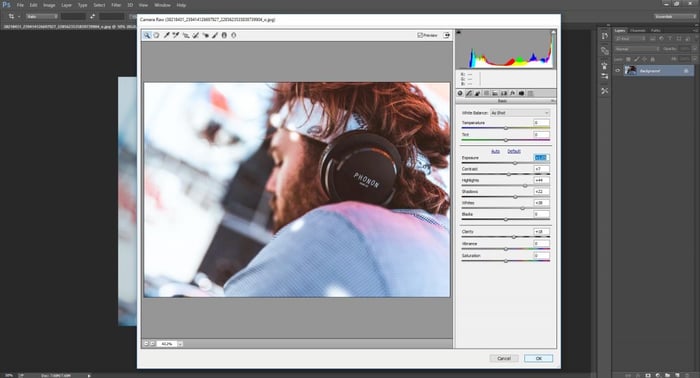Choose the Color Sampler tool
700x378 pixels.
coord(176,35)
